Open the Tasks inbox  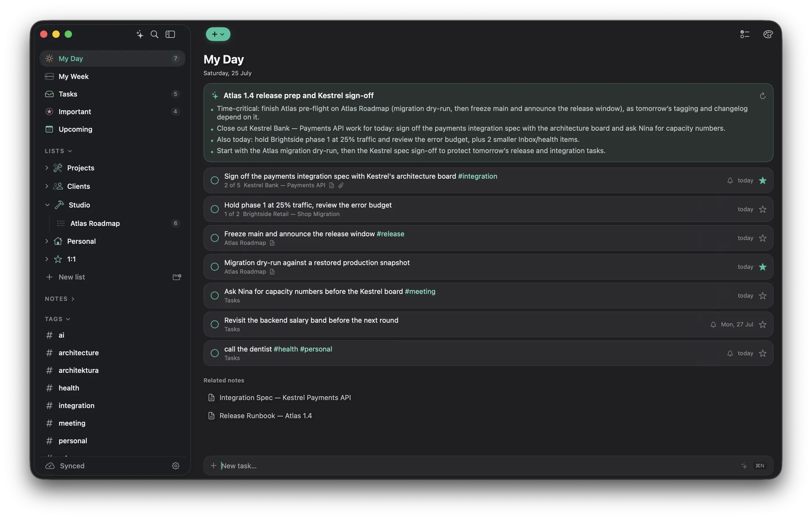click(x=112, y=94)
